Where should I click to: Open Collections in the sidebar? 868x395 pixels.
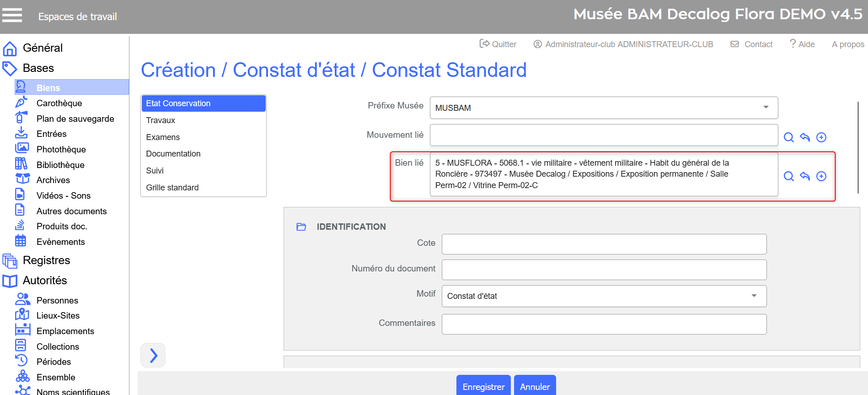58,346
